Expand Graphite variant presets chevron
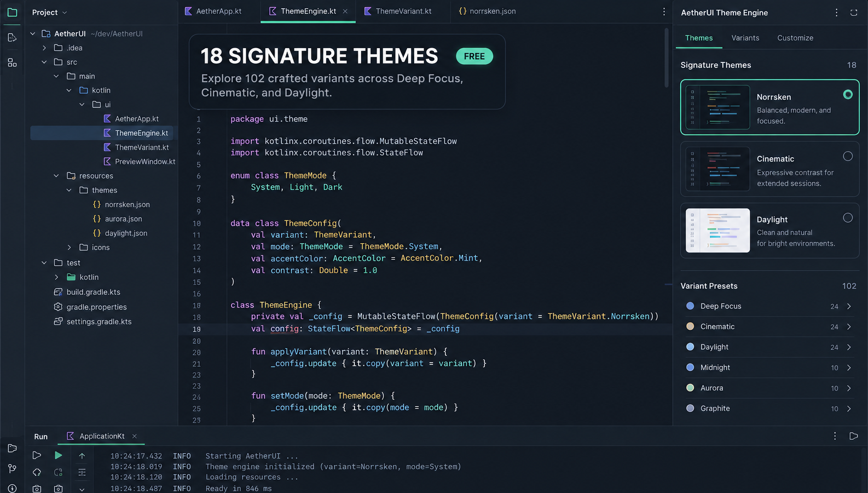 (x=849, y=409)
